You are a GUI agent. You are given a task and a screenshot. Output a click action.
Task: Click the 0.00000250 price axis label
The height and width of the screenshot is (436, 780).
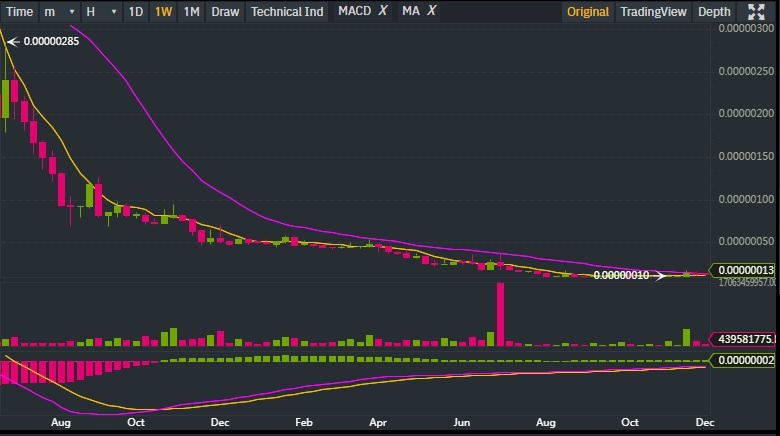pyautogui.click(x=746, y=71)
